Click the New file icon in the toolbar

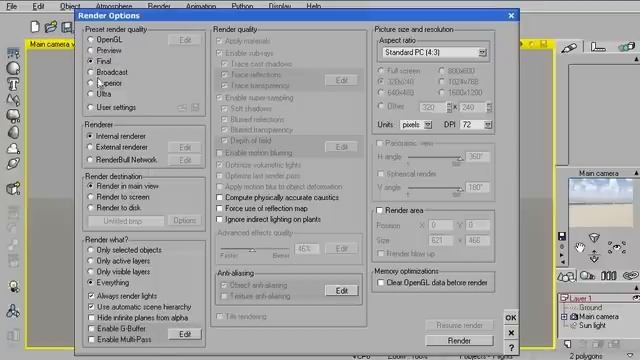pyautogui.click(x=35, y=27)
